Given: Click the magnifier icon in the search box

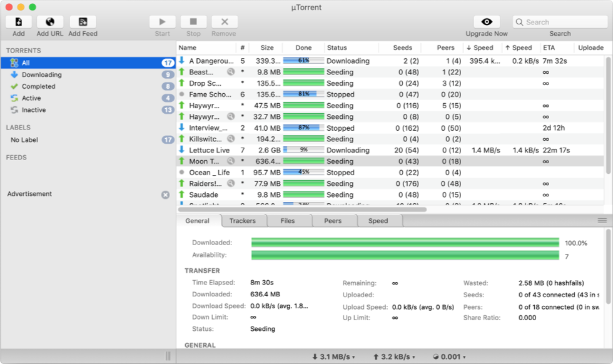Looking at the screenshot, I should pyautogui.click(x=519, y=21).
